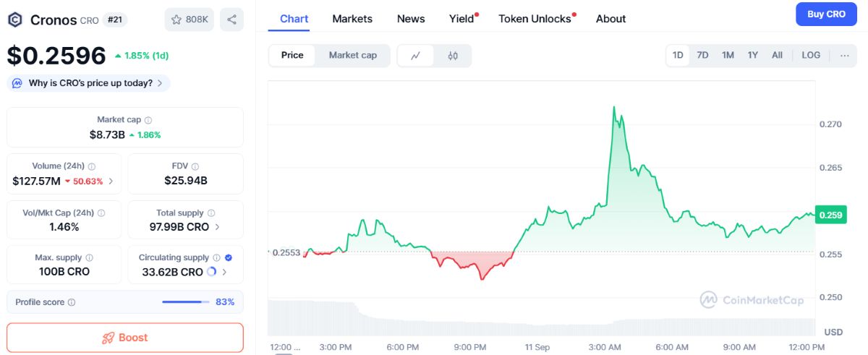This screenshot has width=868, height=355.
Task: Select the 1D time range
Action: [678, 56]
